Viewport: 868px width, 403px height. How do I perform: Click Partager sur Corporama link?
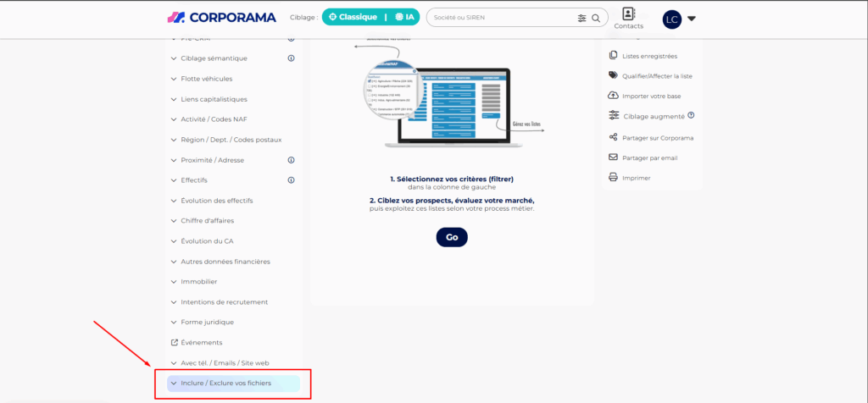point(658,137)
